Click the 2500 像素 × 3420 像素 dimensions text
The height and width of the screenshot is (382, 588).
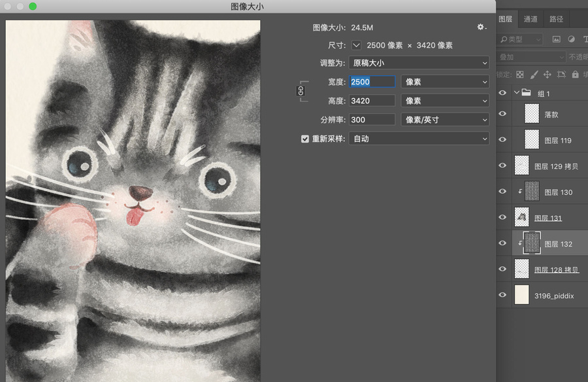pos(410,45)
